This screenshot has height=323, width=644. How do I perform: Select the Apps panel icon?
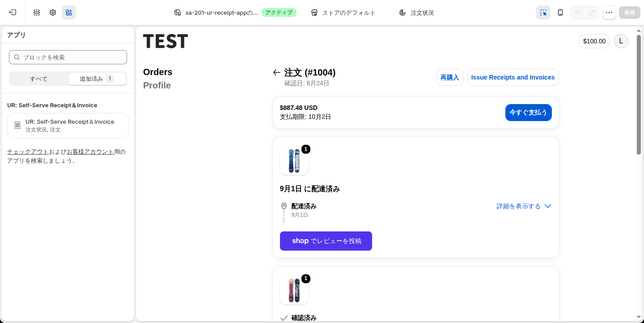pyautogui.click(x=69, y=13)
